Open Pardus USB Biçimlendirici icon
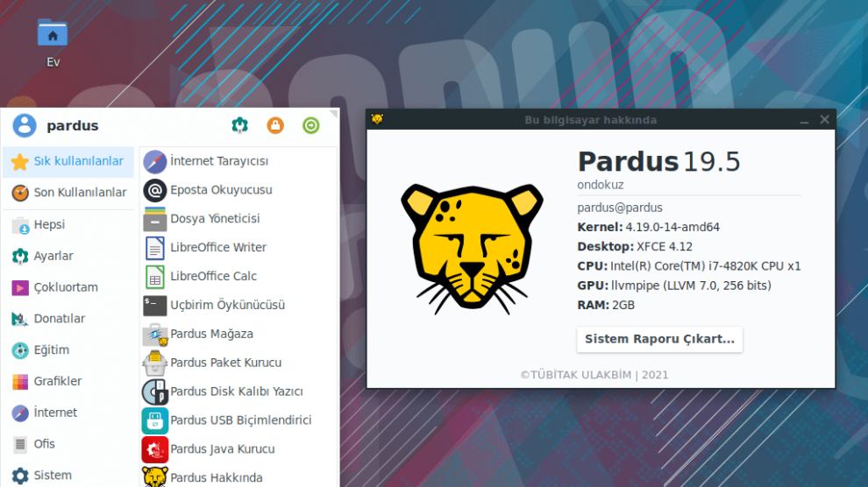This screenshot has height=487, width=868. [154, 420]
